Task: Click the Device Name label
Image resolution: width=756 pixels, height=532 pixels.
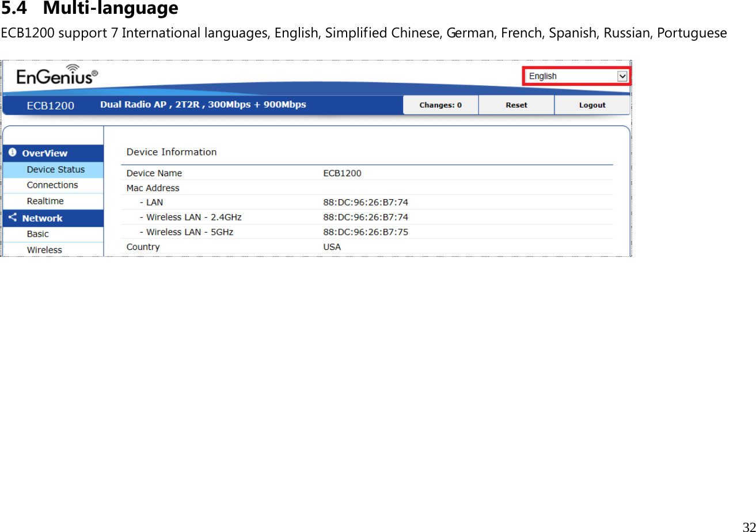Action: pyautogui.click(x=154, y=173)
